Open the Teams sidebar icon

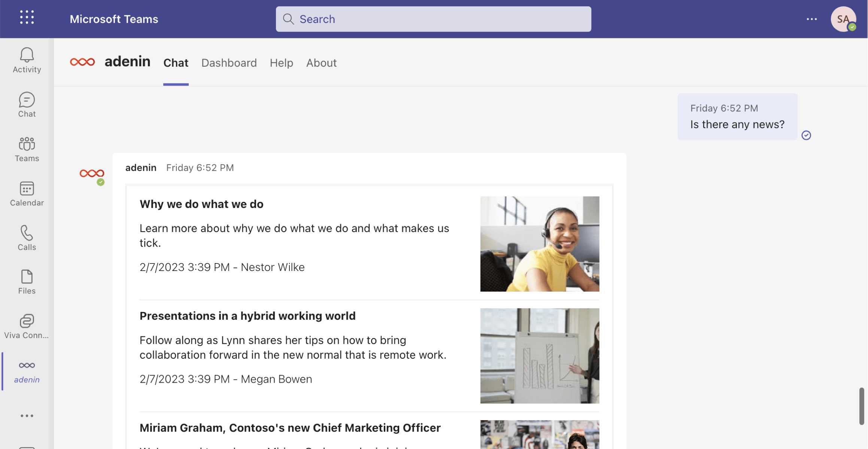pos(27,149)
